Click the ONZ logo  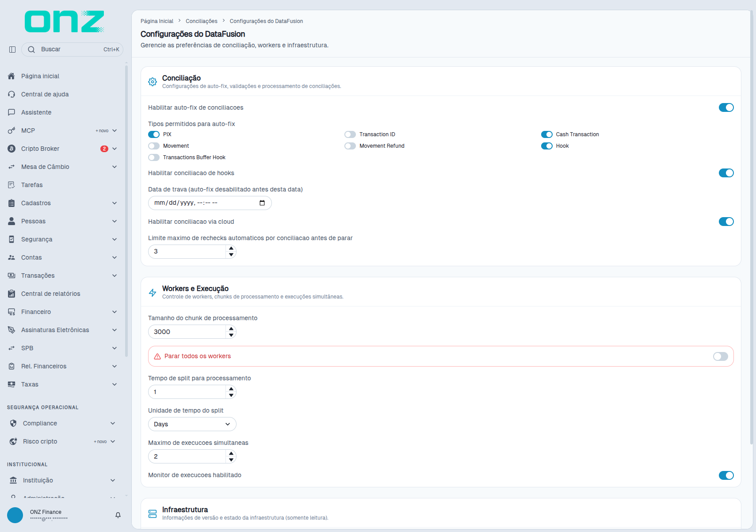65,21
